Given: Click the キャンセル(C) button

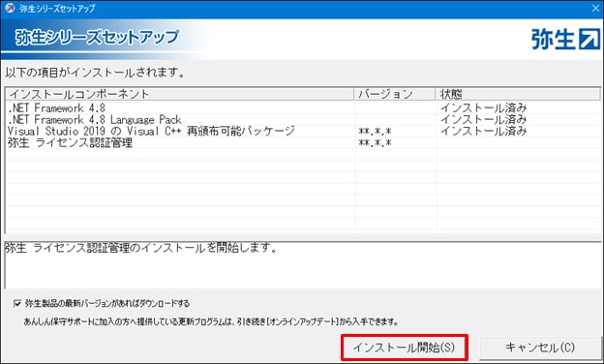Looking at the screenshot, I should click(540, 348).
